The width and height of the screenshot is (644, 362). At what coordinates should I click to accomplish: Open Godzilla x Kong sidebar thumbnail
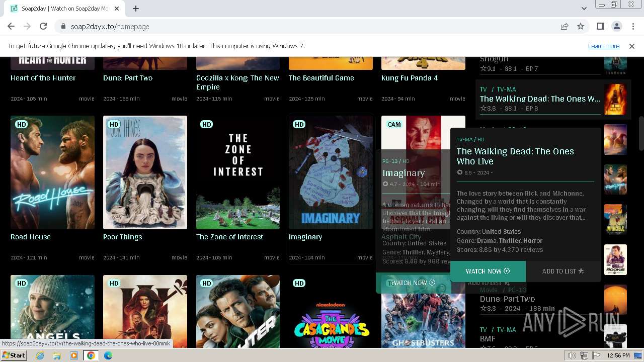click(x=615, y=139)
